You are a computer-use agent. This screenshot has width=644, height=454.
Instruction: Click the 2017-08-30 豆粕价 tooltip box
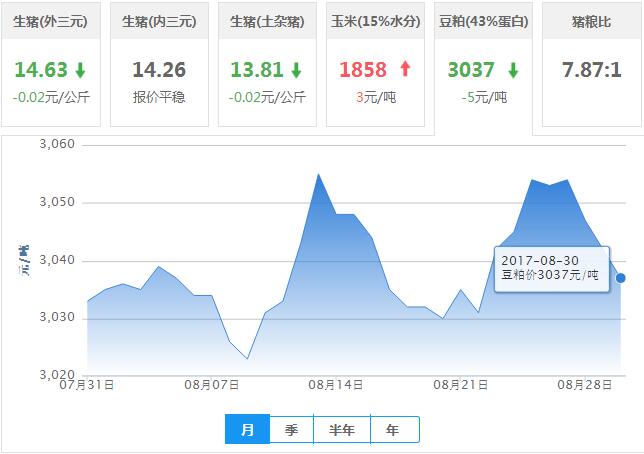552,269
